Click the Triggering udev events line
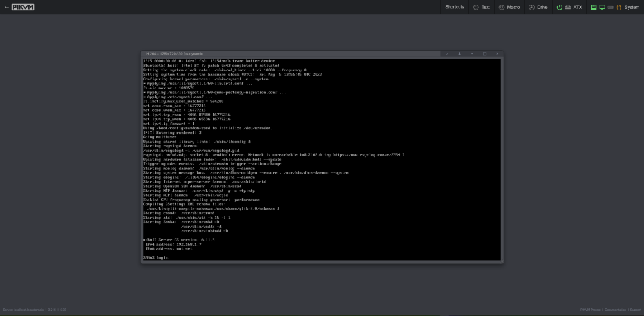The height and width of the screenshot is (316, 644). 212,163
